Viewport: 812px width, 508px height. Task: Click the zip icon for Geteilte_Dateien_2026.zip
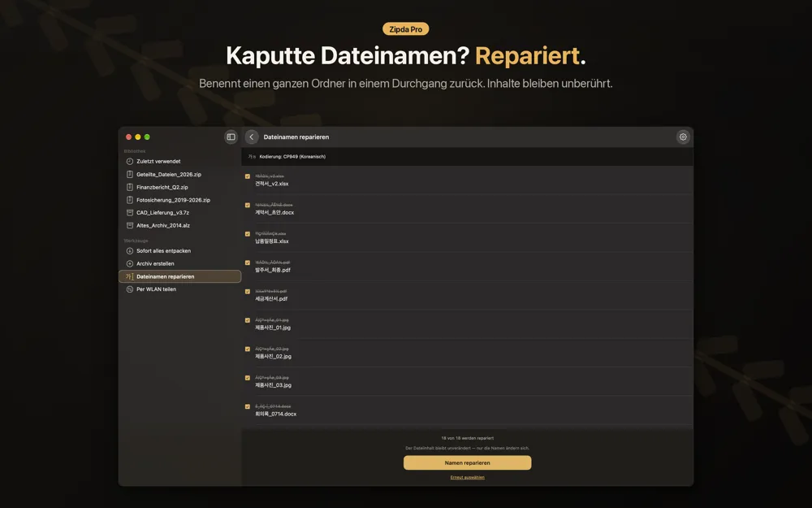[130, 174]
